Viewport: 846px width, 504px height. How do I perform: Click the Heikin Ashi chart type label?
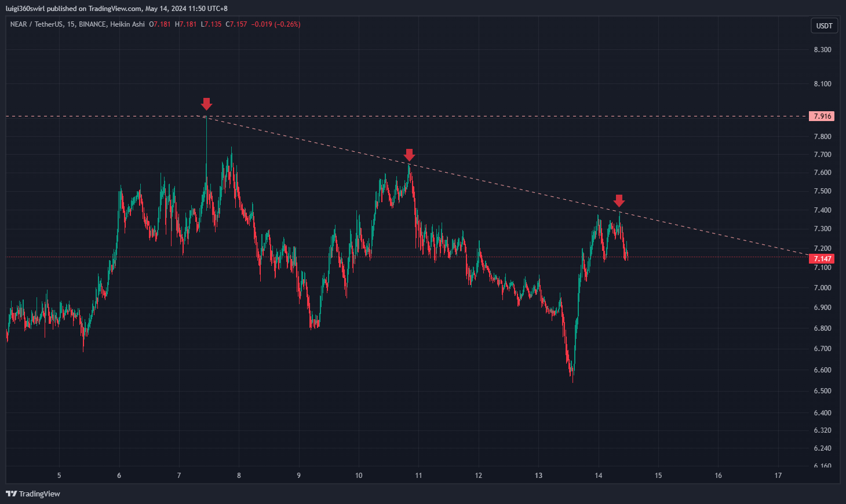point(127,24)
